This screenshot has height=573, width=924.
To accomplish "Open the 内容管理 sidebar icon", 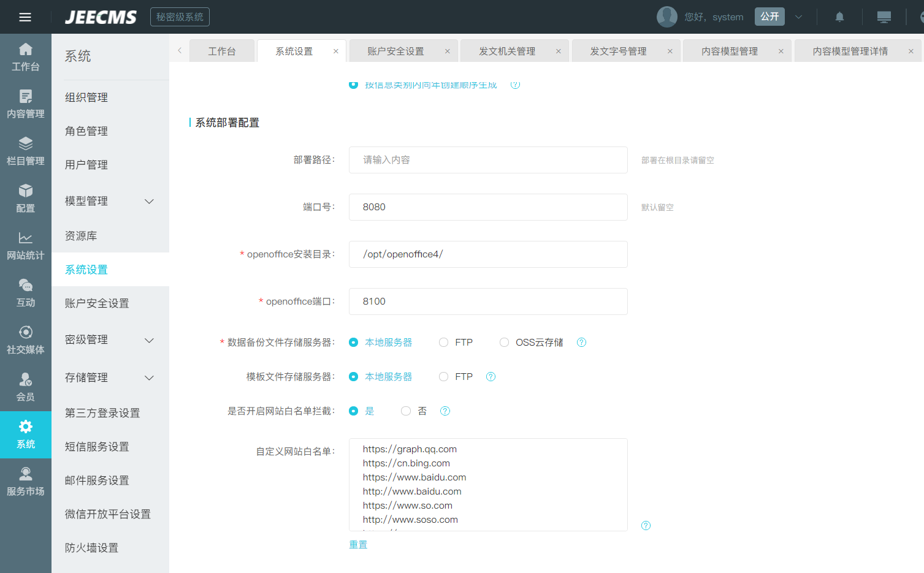I will (26, 104).
